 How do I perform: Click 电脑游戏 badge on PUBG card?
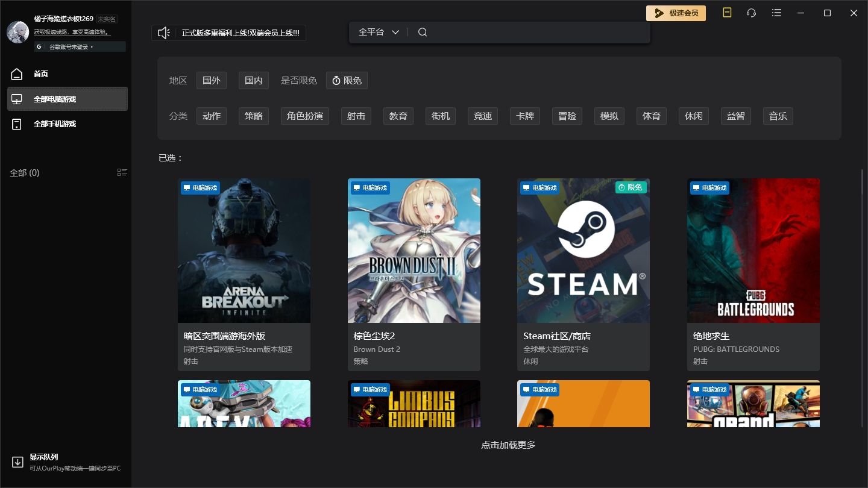[709, 188]
